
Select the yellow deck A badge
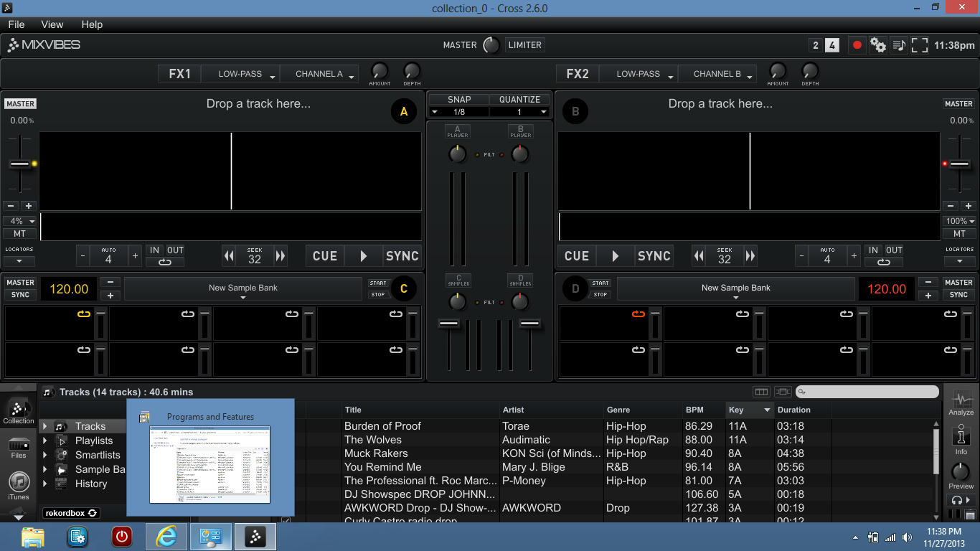click(x=404, y=111)
